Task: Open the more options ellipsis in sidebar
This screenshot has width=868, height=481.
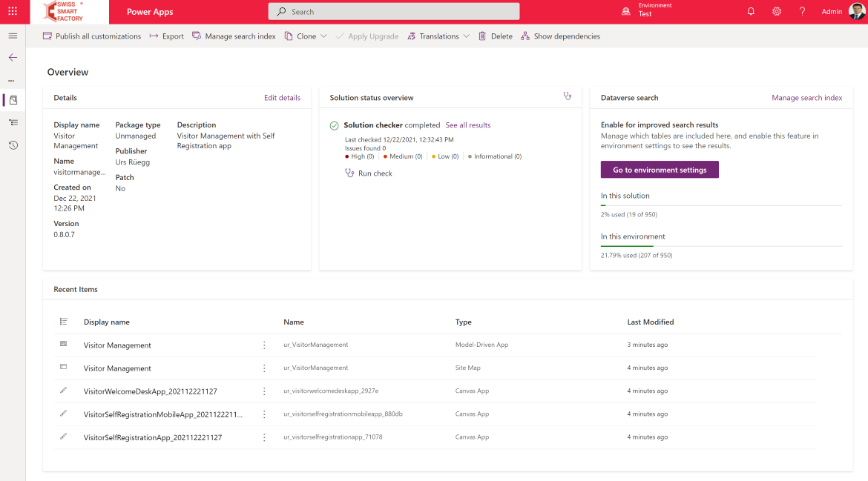Action: point(11,80)
